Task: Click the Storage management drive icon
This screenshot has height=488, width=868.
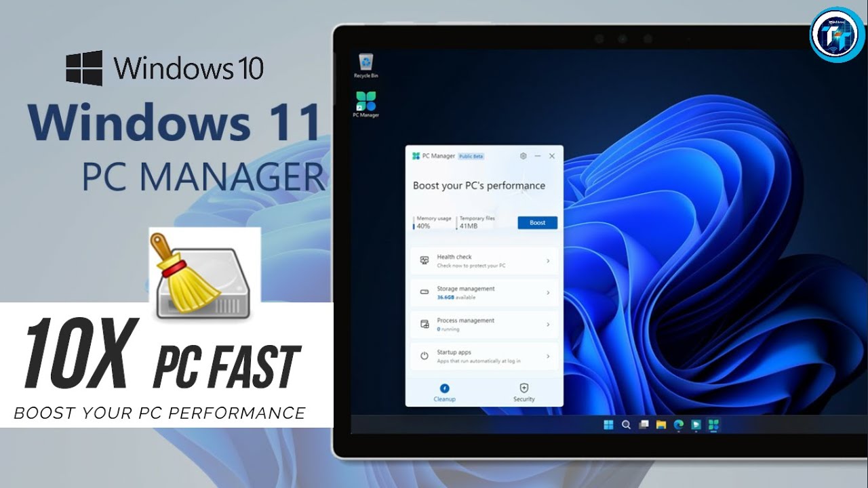Action: [425, 292]
